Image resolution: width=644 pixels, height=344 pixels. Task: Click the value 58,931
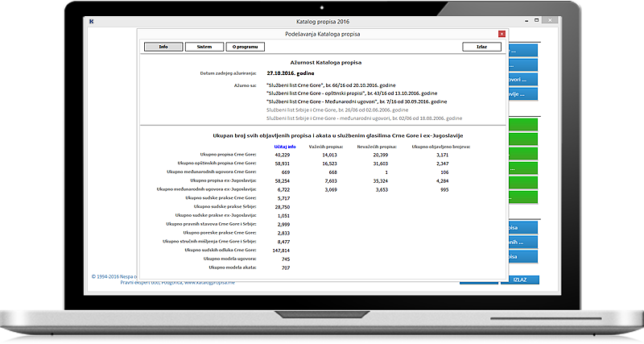[x=283, y=164]
